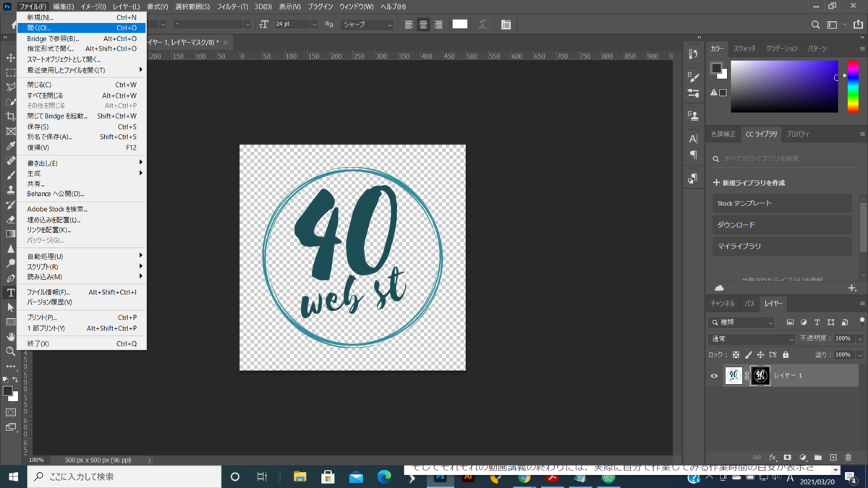
Task: Choose 開く(O)... from File menu
Action: 82,28
